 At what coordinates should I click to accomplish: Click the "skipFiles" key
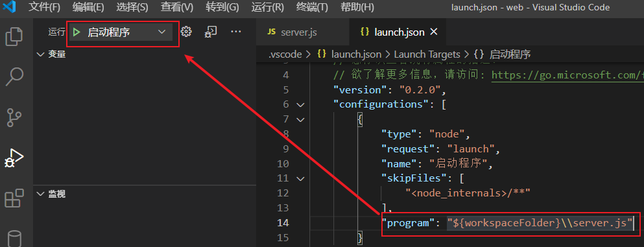[x=414, y=178]
